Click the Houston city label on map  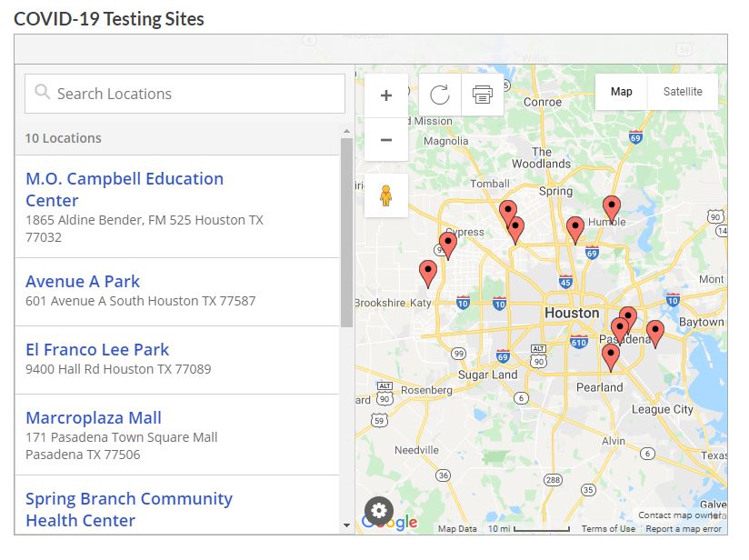(x=572, y=313)
